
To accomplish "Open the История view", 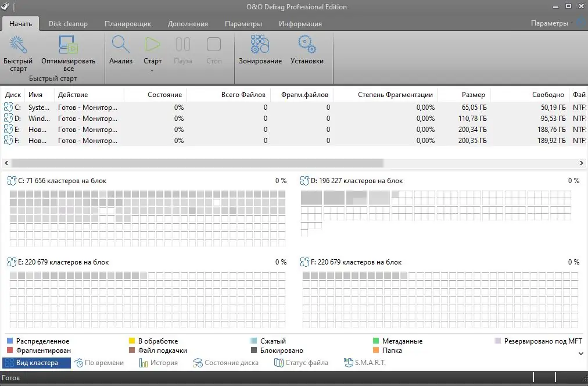I will 157,362.
